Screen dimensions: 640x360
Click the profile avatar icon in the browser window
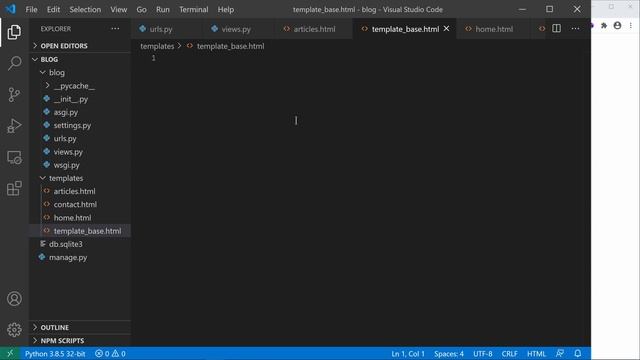[618, 26]
